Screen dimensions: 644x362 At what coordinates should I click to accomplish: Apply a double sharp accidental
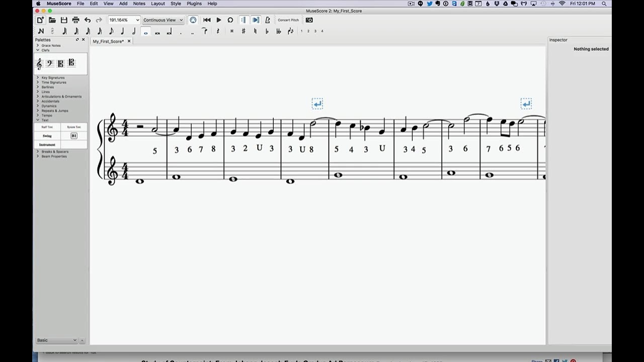(x=232, y=31)
